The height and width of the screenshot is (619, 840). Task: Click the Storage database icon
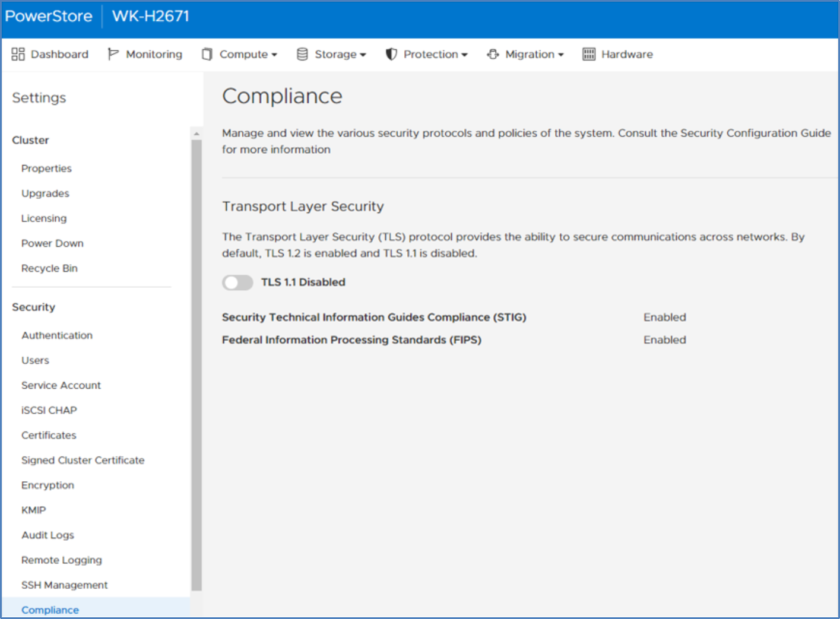coord(302,54)
